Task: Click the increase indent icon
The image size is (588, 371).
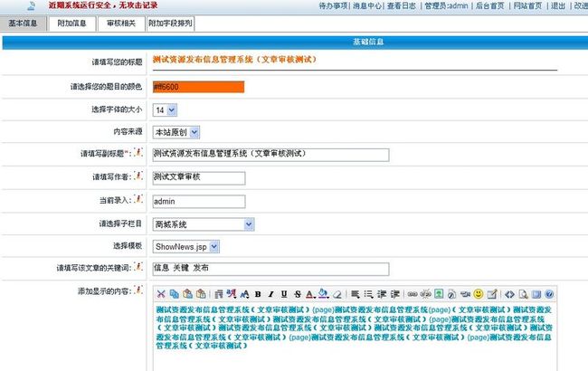Action: pyautogui.click(x=395, y=294)
